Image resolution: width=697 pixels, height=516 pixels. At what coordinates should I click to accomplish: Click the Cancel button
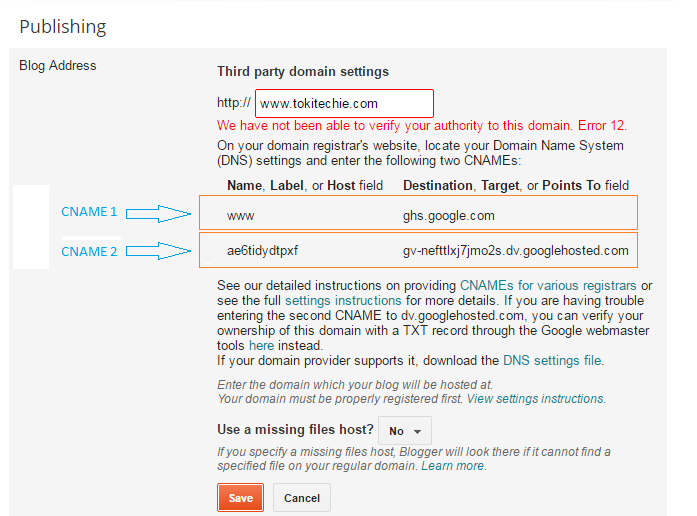coord(301,498)
